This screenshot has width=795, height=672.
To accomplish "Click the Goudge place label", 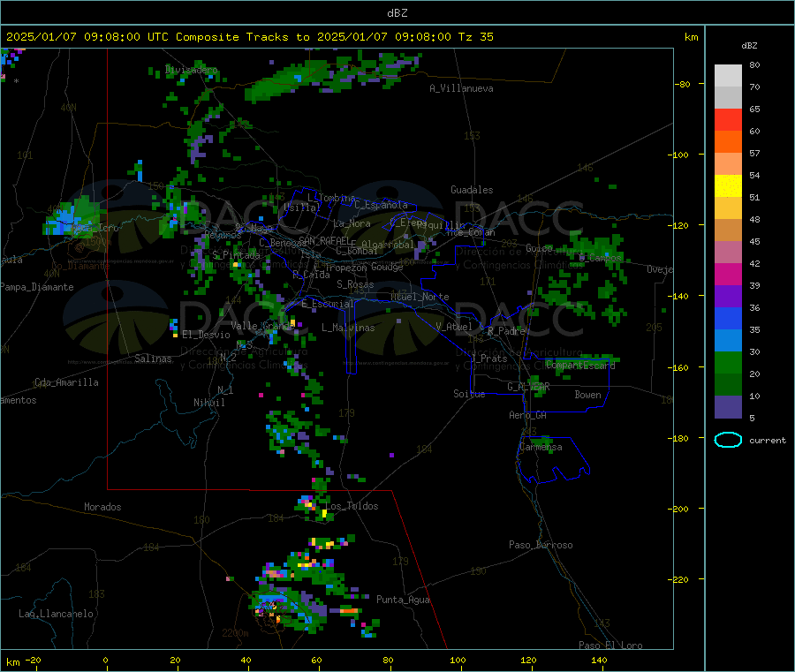I will pyautogui.click(x=387, y=267).
